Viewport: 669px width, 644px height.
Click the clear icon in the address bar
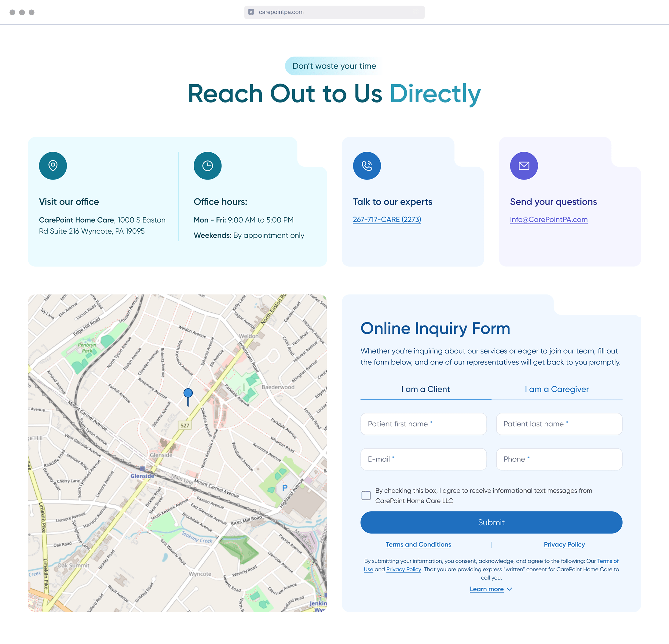point(251,12)
